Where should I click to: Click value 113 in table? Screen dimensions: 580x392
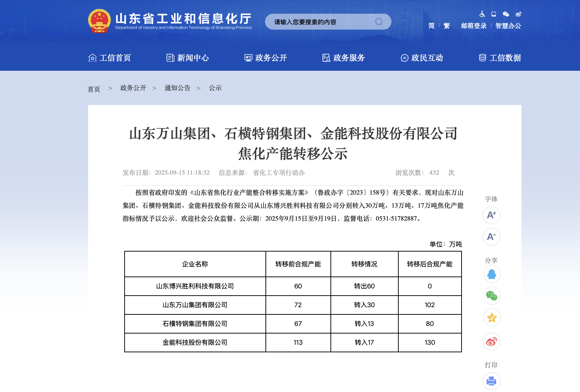point(298,343)
